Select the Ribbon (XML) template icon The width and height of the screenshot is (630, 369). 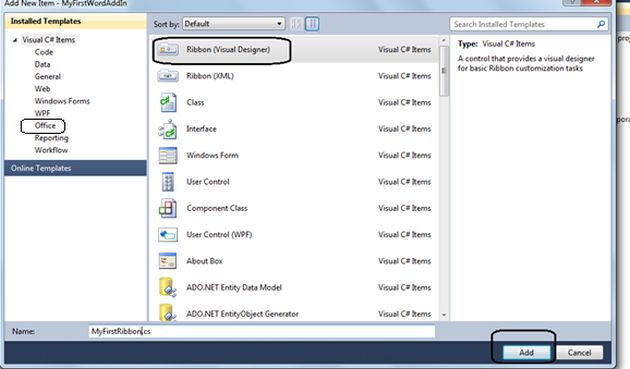(168, 76)
